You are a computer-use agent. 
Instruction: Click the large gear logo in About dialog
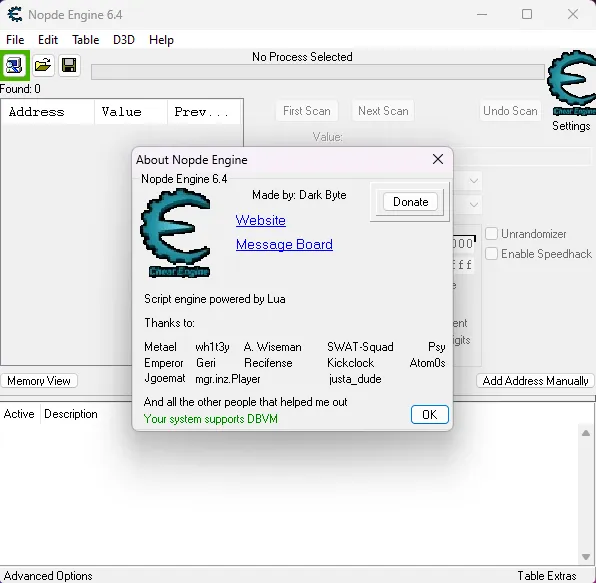click(176, 233)
